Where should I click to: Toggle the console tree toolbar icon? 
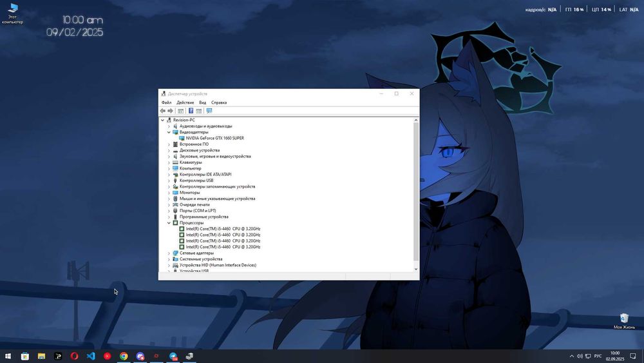(x=181, y=111)
